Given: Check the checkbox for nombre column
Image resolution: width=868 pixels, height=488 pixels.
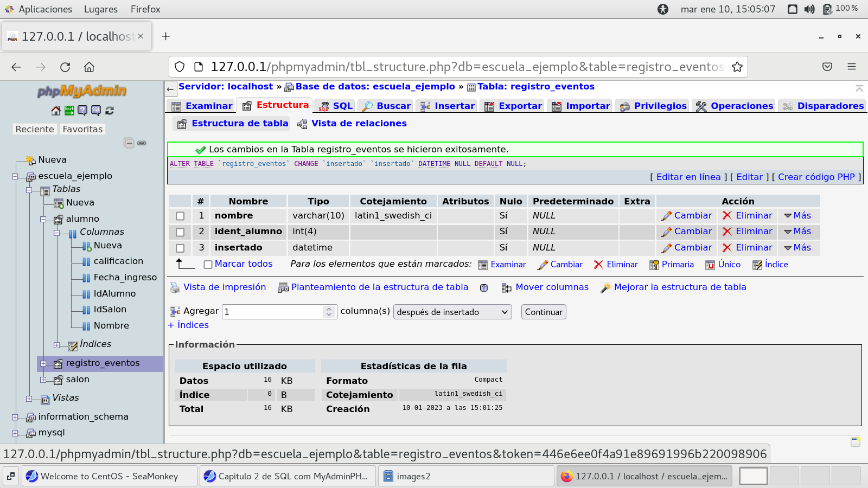Looking at the screenshot, I should pyautogui.click(x=180, y=216).
